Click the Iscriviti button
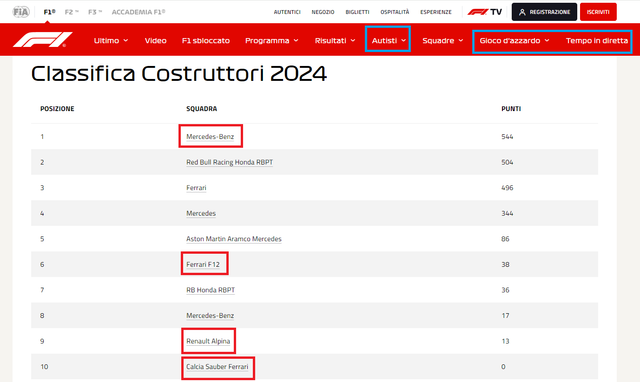640x382 pixels. coord(598,12)
